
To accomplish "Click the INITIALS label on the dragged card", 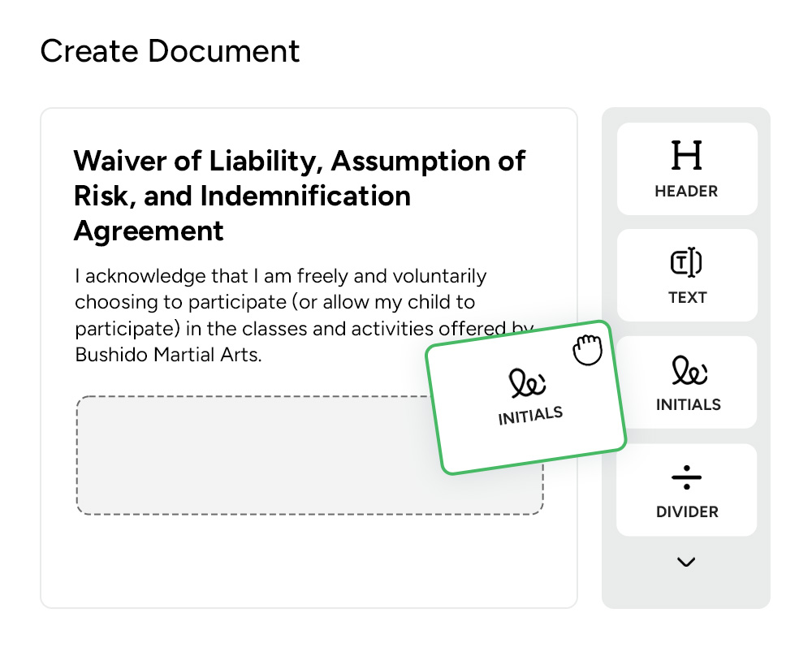I will coord(530,416).
